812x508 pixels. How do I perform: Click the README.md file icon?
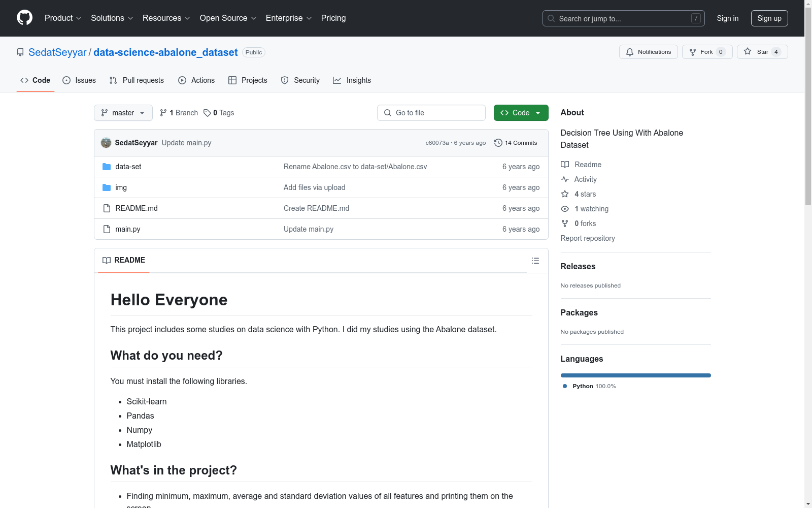107,208
